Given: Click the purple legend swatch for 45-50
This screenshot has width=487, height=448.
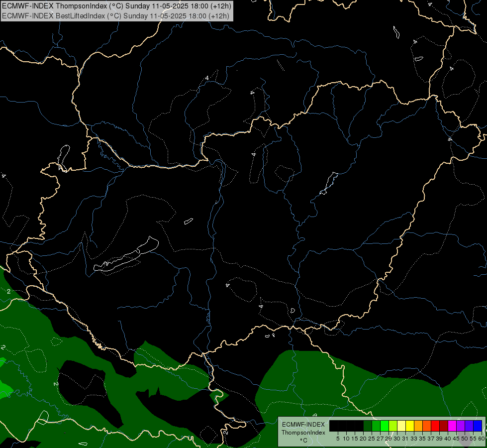Looking at the screenshot, I should [x=461, y=426].
